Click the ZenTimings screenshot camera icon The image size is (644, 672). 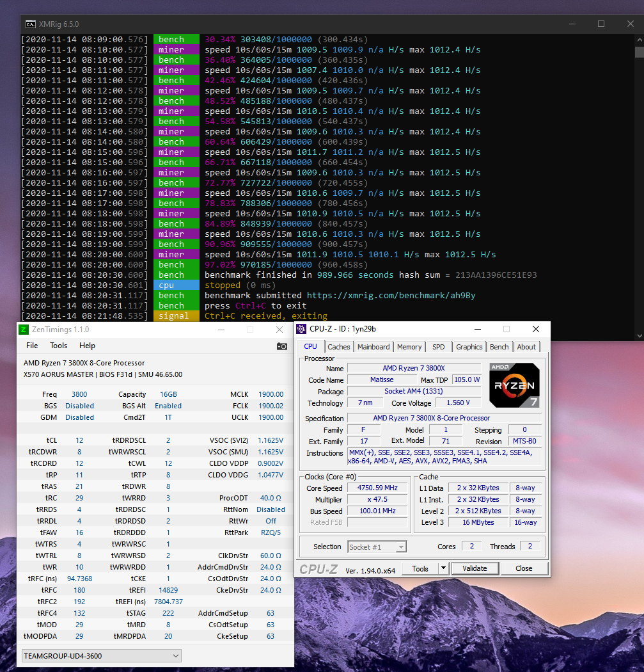(x=282, y=346)
